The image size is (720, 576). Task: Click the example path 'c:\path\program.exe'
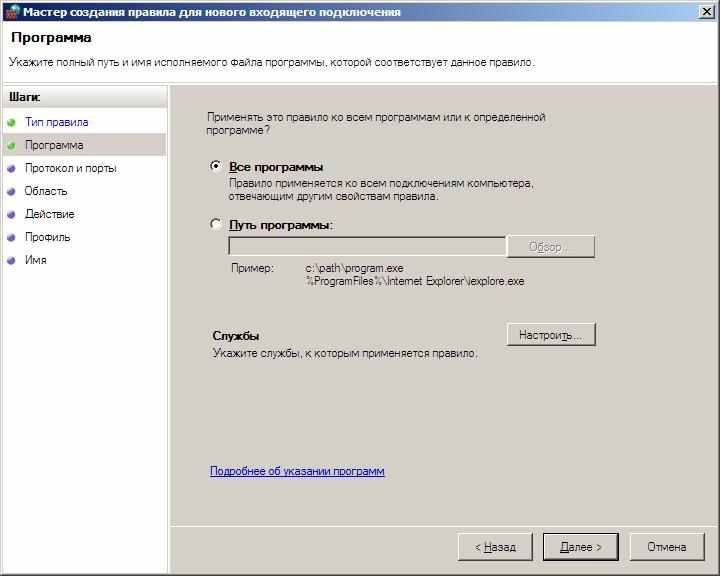[x=354, y=268]
